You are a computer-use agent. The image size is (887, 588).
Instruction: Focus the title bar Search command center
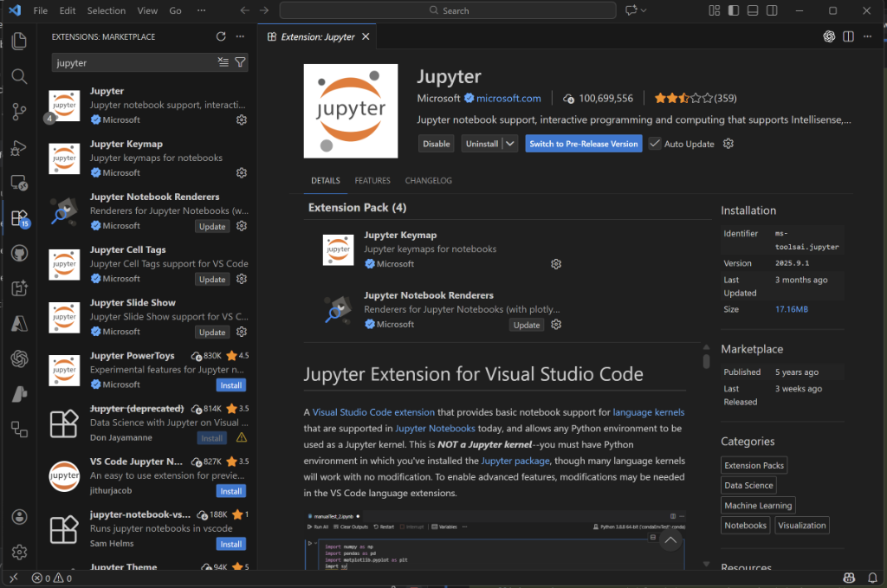[448, 10]
